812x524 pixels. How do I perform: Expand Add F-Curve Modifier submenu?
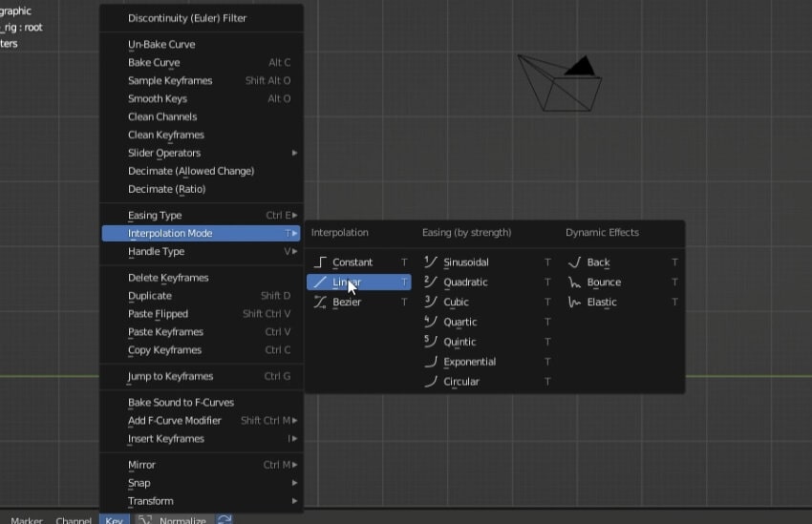click(202, 421)
